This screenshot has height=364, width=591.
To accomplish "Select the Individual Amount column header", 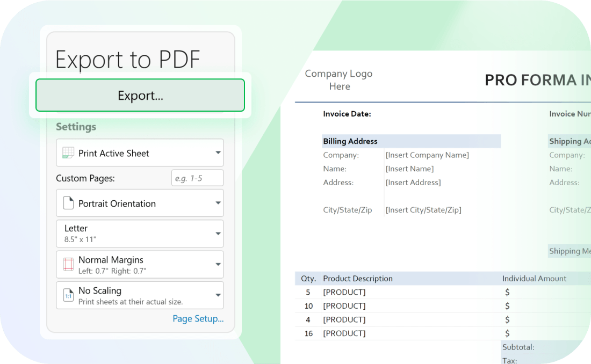I will [x=534, y=279].
